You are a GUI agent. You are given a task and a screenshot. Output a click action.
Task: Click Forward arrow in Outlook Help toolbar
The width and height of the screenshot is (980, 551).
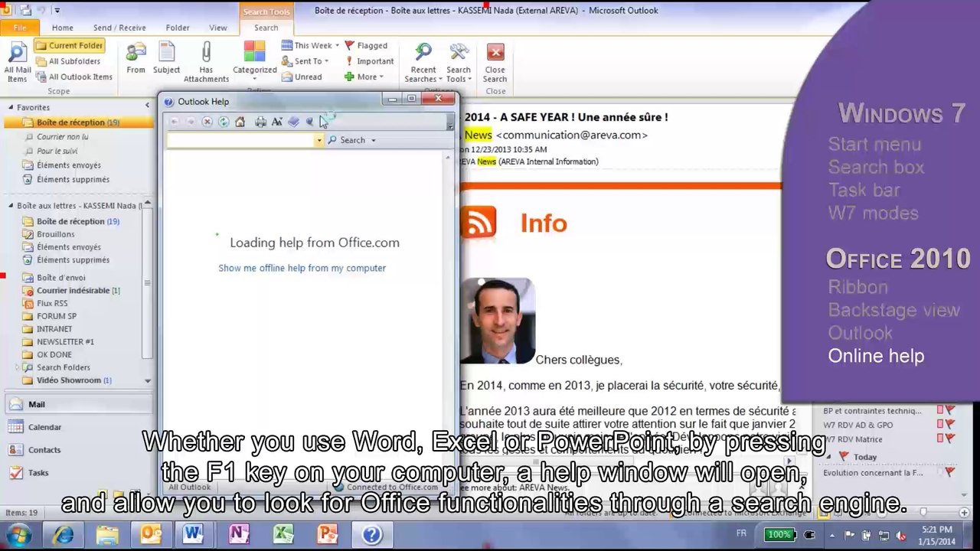click(191, 122)
